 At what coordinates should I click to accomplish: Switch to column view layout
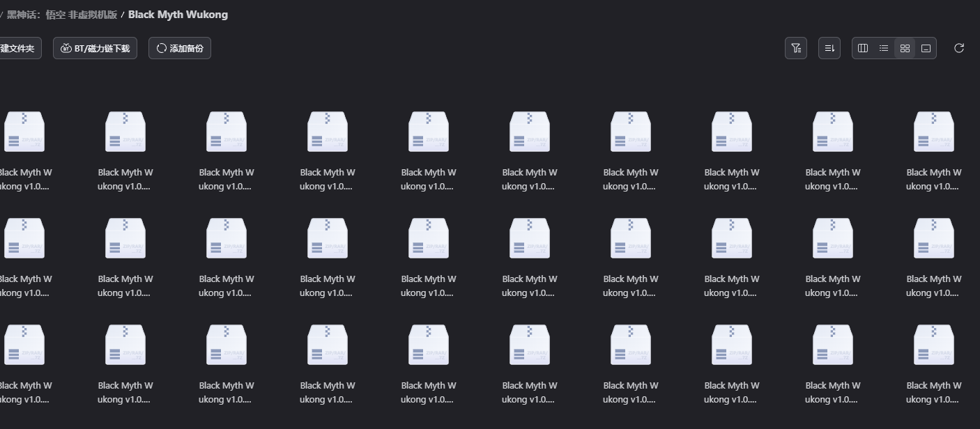pyautogui.click(x=863, y=48)
